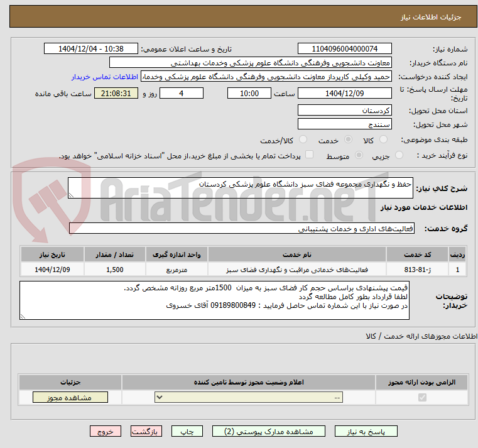Click the الزامی بودن ارائه مجوز column header
The image size is (478, 448).
[x=422, y=382]
